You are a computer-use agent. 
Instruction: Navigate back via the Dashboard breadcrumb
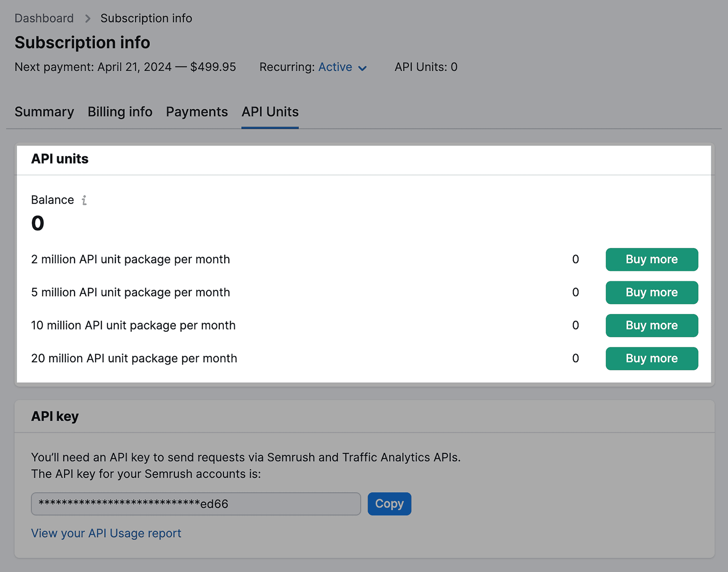point(44,18)
